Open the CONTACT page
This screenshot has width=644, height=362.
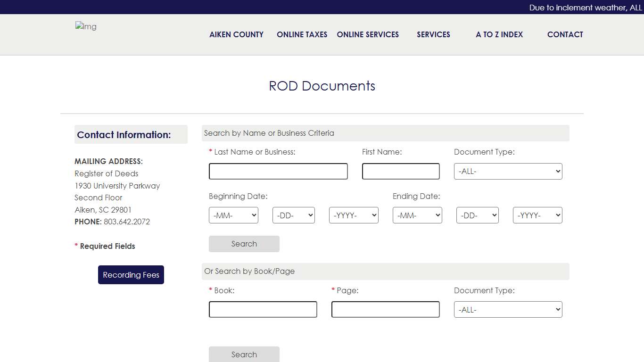565,34
